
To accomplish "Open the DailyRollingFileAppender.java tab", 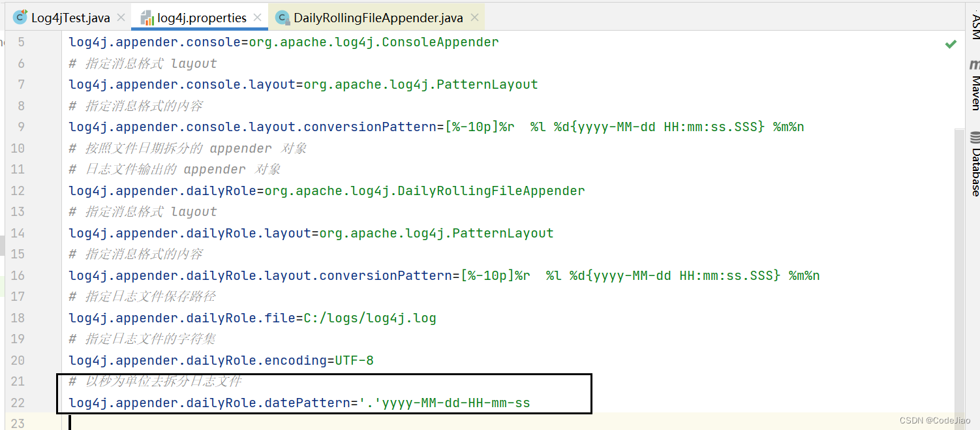I will 378,18.
